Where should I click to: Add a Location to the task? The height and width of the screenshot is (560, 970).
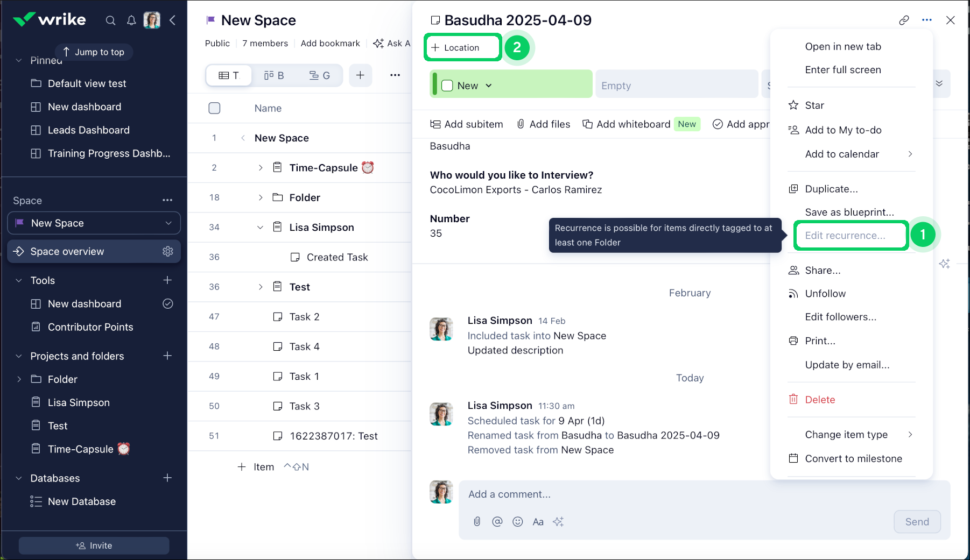[463, 47]
